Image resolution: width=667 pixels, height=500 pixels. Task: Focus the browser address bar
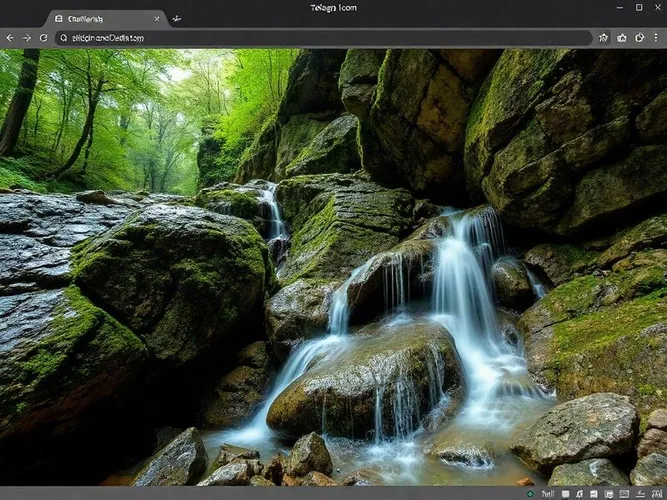(x=323, y=38)
